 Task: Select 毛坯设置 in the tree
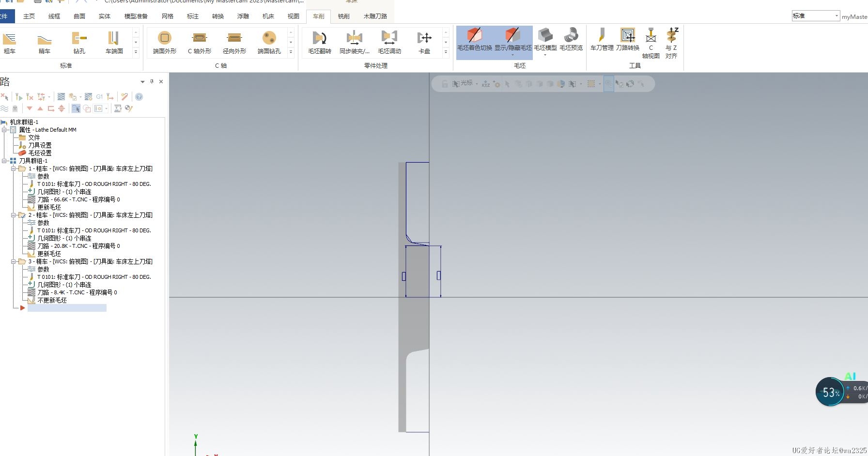(40, 153)
